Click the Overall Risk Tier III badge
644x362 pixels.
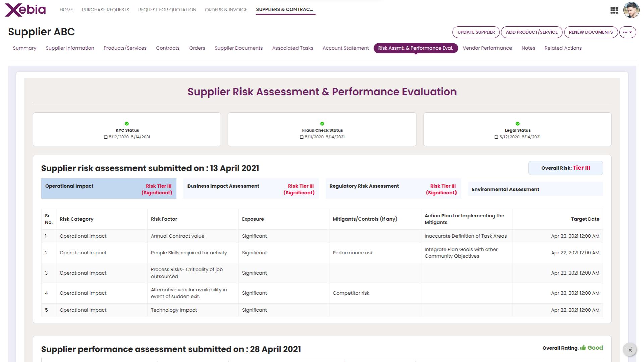(566, 168)
